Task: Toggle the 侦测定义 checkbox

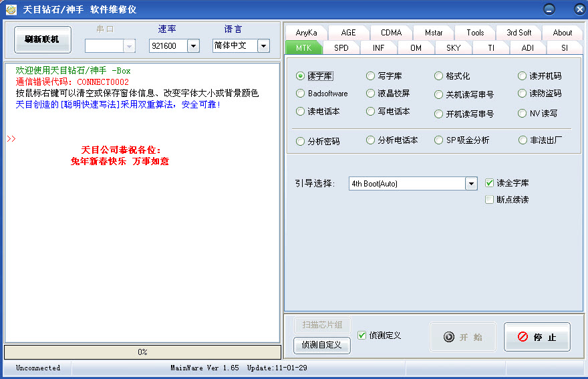Action: tap(362, 335)
